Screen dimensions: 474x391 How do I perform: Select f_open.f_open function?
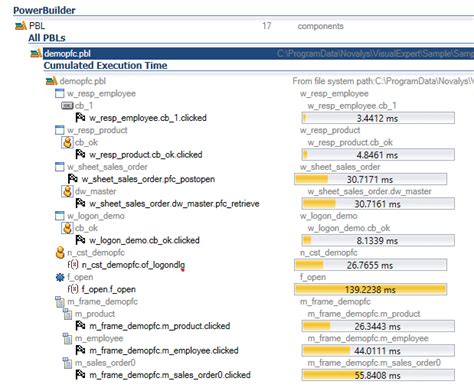[x=109, y=289]
